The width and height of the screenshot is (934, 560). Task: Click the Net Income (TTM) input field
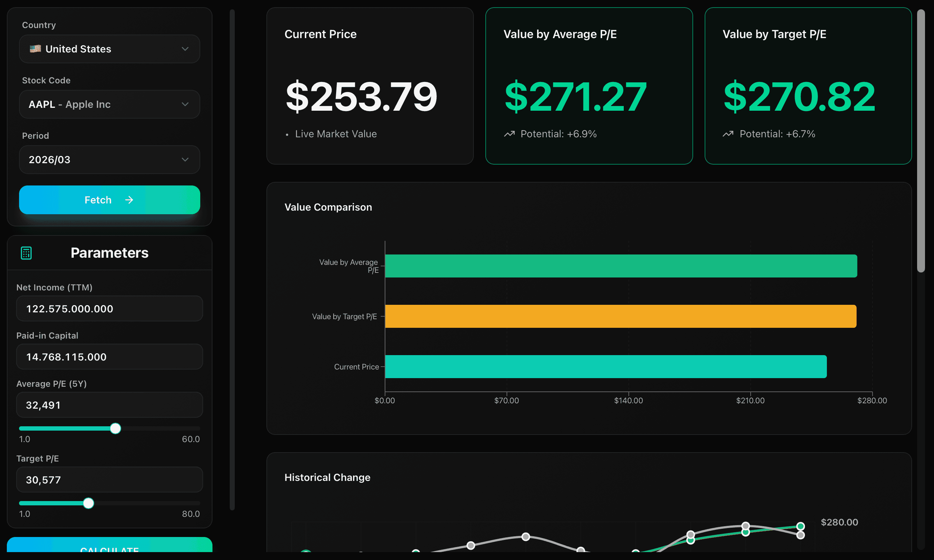[109, 309]
